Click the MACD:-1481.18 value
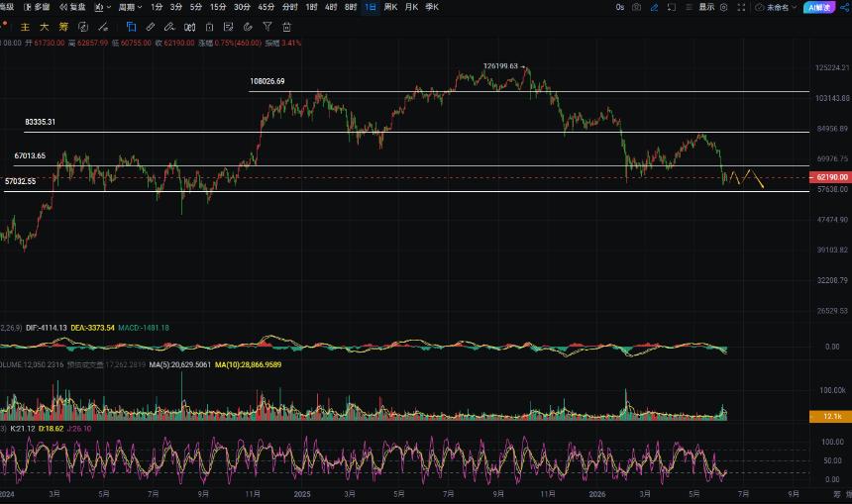Viewport: 852px width, 504px height. point(144,328)
